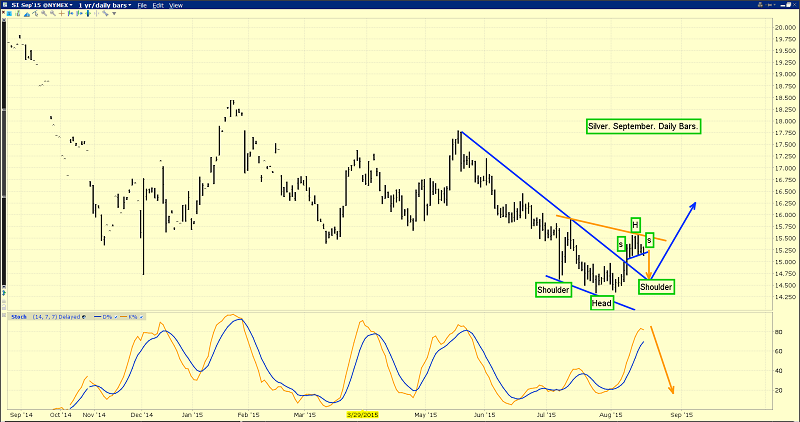Toggle the K% line checkbox
800x422 pixels.
click(141, 317)
